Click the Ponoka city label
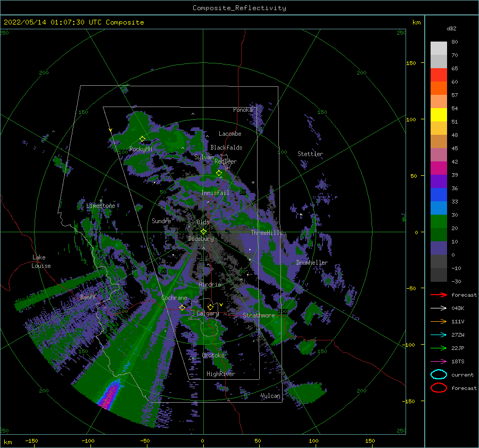 pyautogui.click(x=243, y=110)
